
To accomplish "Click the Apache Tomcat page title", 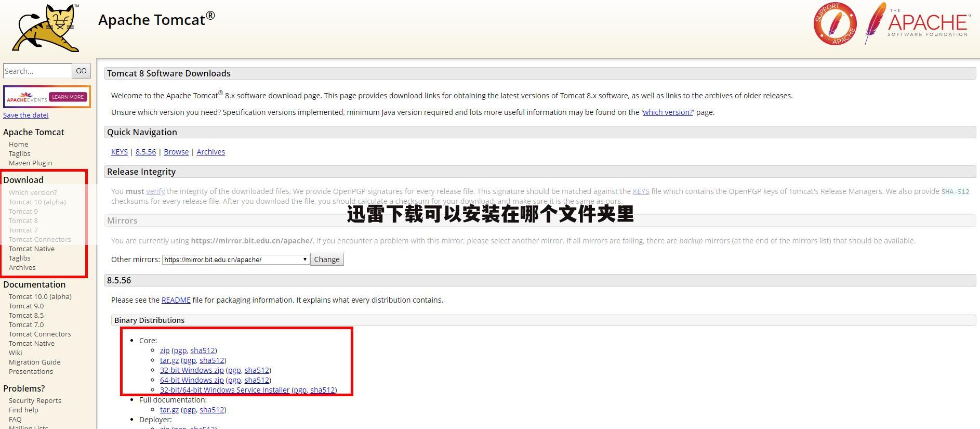I will (156, 19).
